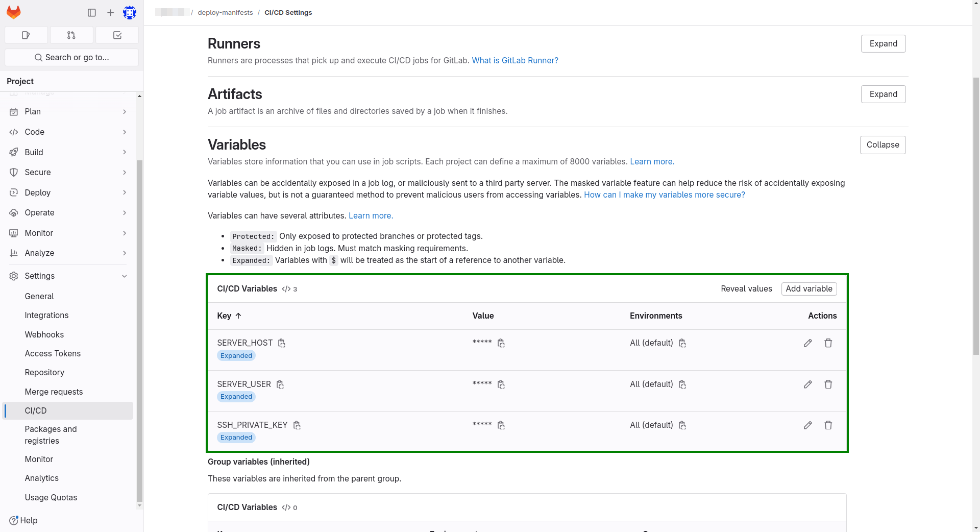
Task: Open the What is GitLab Runner link
Action: coord(515,61)
